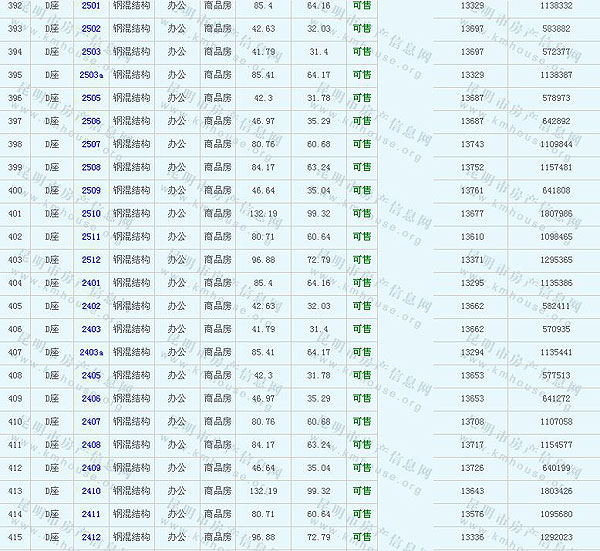Select room 2401 link
The width and height of the screenshot is (600, 551).
pyautogui.click(x=91, y=283)
